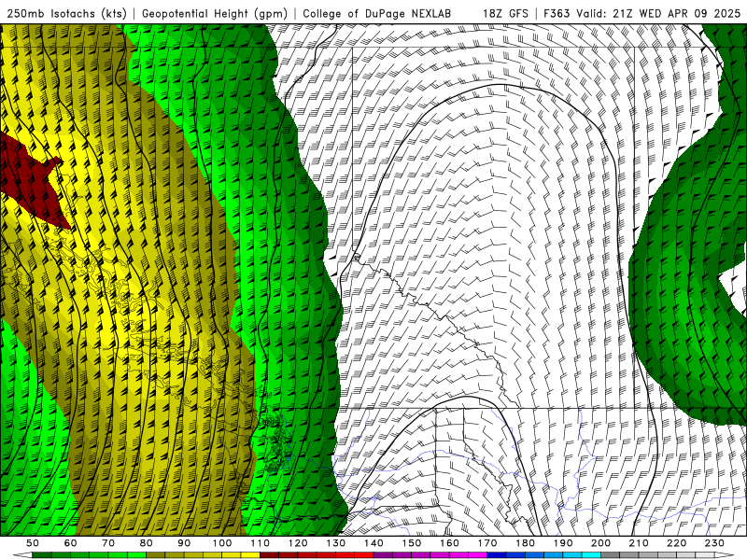Click the 100 label on the color scale
Screen dimensions: 747x560
[x=222, y=543]
